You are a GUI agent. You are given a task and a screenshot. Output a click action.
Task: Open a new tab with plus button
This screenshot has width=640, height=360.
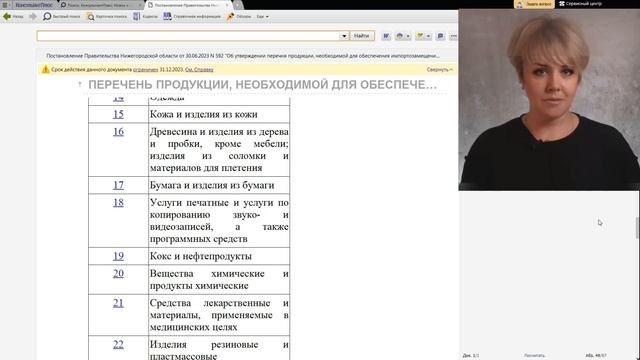tap(238, 5)
